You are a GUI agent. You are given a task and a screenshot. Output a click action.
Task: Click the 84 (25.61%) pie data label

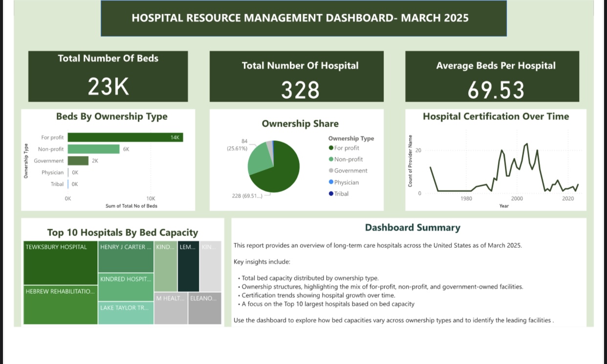coord(238,145)
